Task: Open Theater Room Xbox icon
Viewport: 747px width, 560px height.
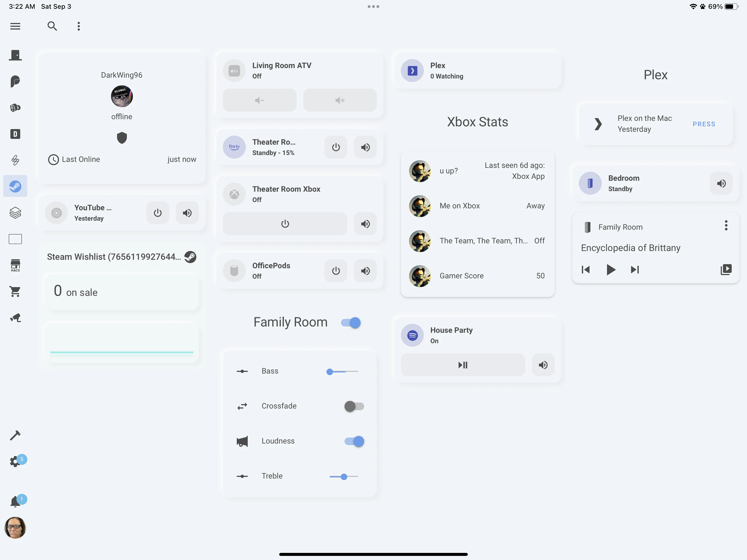Action: pyautogui.click(x=234, y=194)
